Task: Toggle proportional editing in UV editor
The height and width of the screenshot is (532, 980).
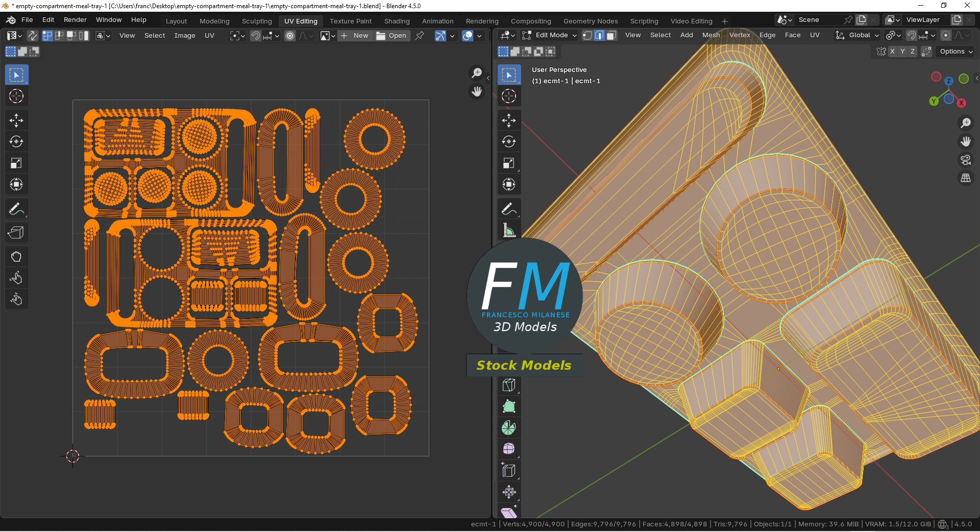Action: (x=290, y=36)
